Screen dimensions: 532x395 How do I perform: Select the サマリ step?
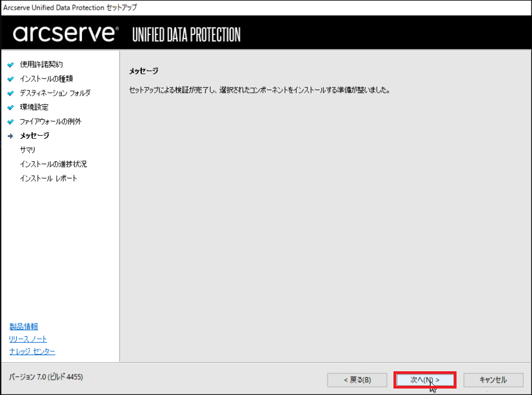27,150
